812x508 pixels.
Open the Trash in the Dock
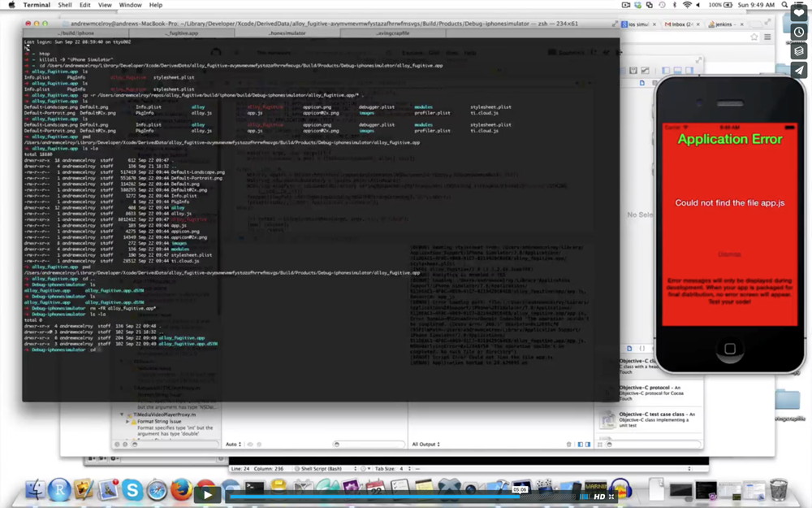779,489
